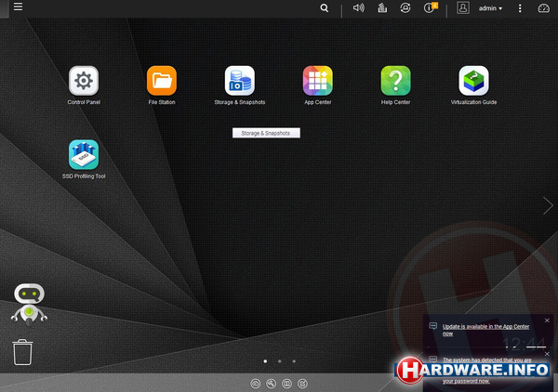This screenshot has height=392, width=558.
Task: Launch the SSD Profiling Tool
Action: pos(84,154)
